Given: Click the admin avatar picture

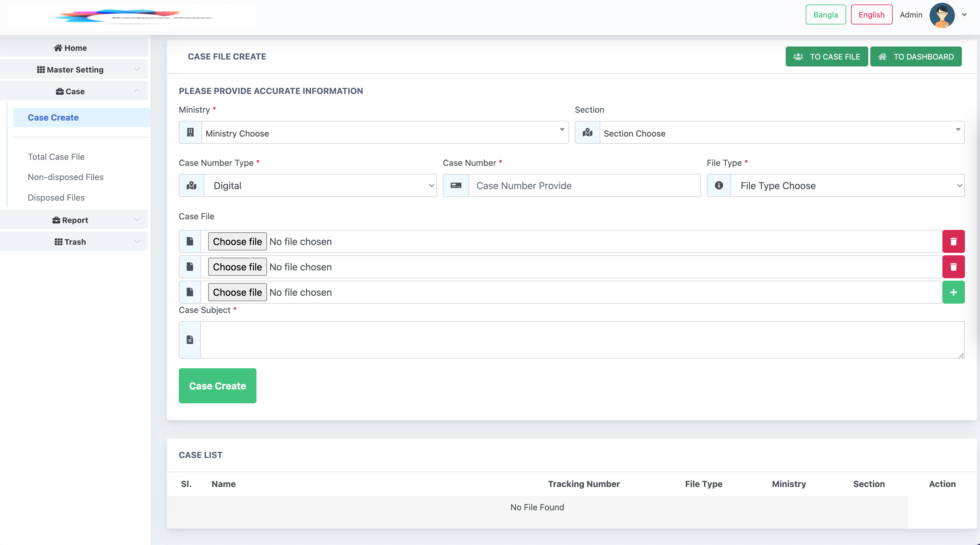Looking at the screenshot, I should 942,15.
